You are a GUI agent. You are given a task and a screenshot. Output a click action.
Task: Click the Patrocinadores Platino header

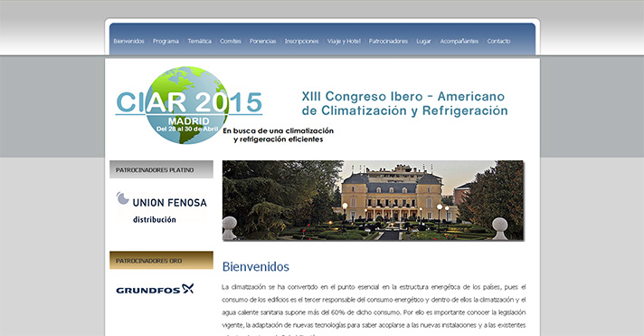[x=161, y=169]
